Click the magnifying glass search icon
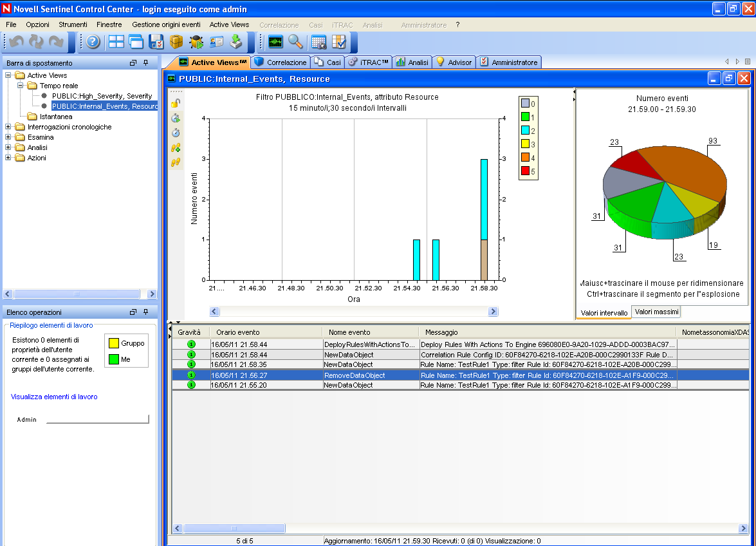Image resolution: width=756 pixels, height=546 pixels. click(x=295, y=42)
